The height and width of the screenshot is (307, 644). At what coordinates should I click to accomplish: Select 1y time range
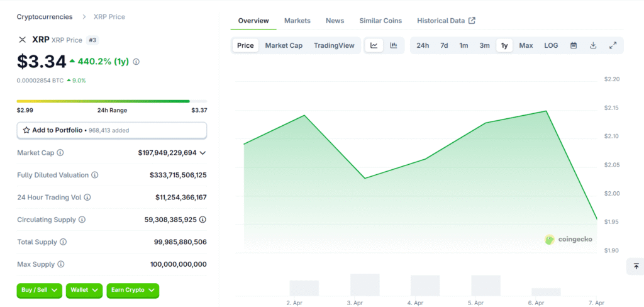pos(504,46)
